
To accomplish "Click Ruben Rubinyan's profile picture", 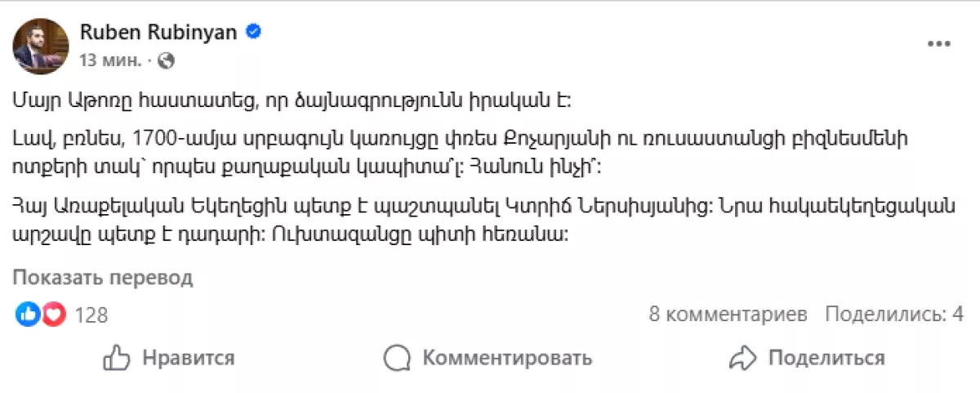I will coord(41,46).
